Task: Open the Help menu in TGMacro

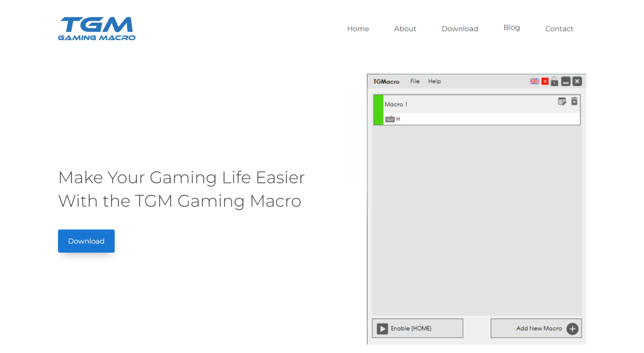Action: (434, 81)
